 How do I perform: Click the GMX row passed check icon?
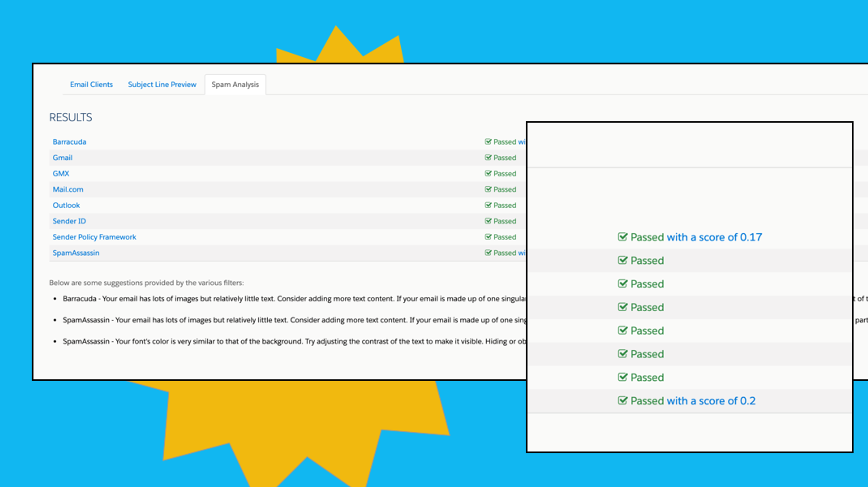pyautogui.click(x=488, y=173)
